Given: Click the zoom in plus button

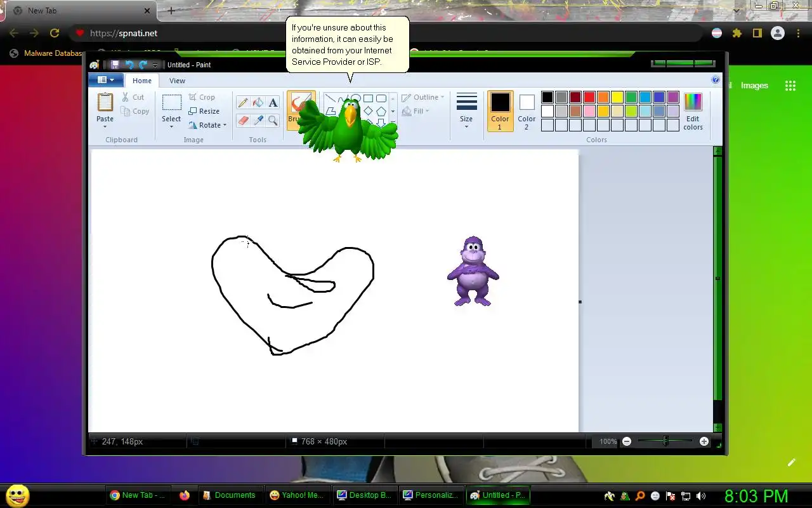Looking at the screenshot, I should [x=704, y=441].
